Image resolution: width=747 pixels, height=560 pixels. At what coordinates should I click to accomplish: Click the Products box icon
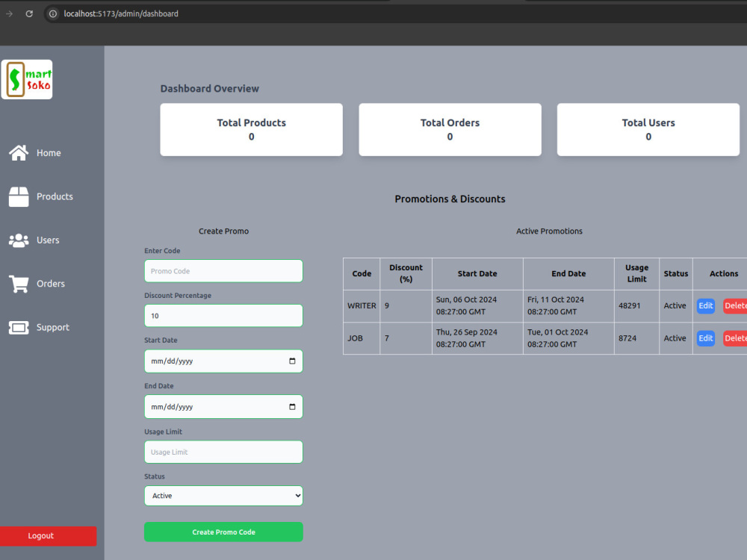[x=19, y=196]
